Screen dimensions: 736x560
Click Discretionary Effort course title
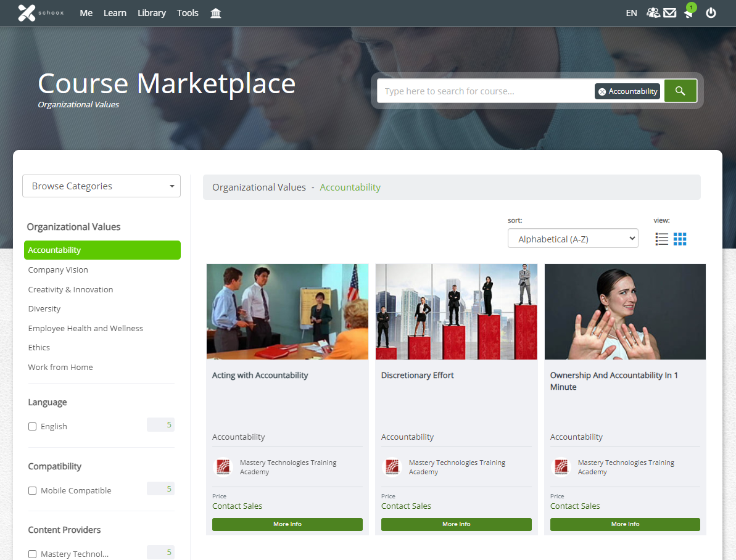coord(417,376)
